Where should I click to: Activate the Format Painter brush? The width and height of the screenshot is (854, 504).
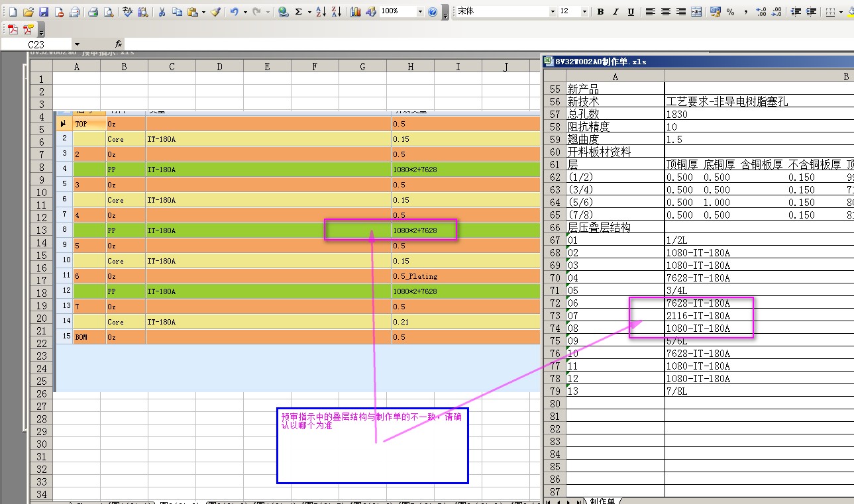pos(215,12)
